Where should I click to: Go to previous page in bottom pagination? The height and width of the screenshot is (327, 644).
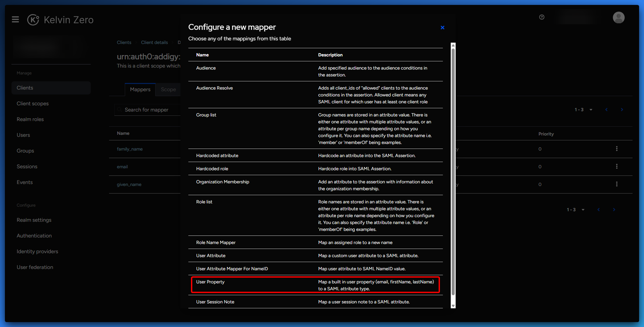(x=598, y=210)
